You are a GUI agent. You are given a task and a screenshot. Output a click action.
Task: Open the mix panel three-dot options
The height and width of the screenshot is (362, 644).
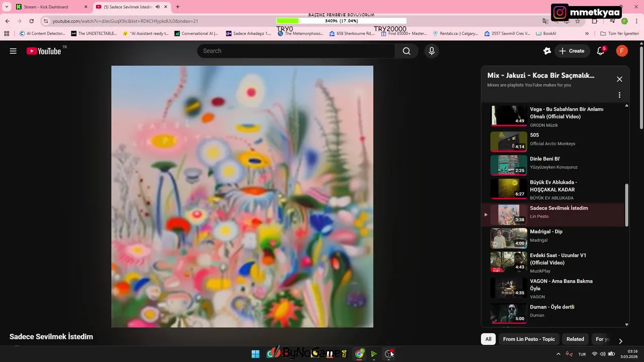(619, 95)
